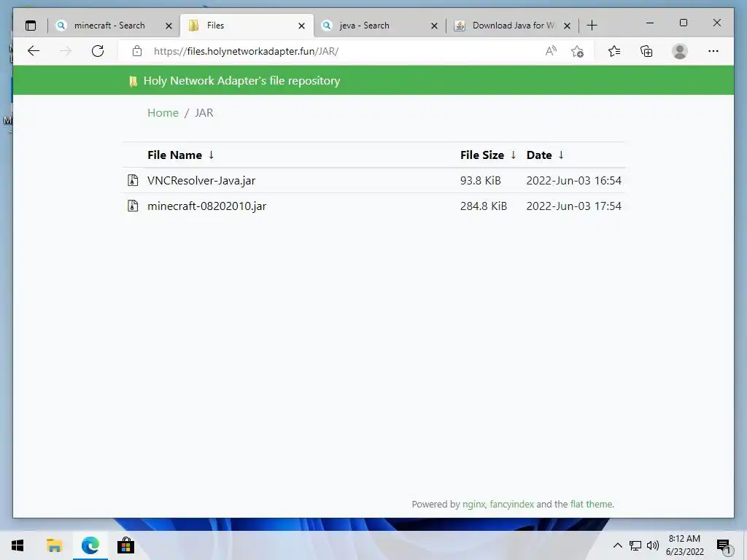Click the File Size sort arrow
This screenshot has height=560, width=747.
pos(513,155)
